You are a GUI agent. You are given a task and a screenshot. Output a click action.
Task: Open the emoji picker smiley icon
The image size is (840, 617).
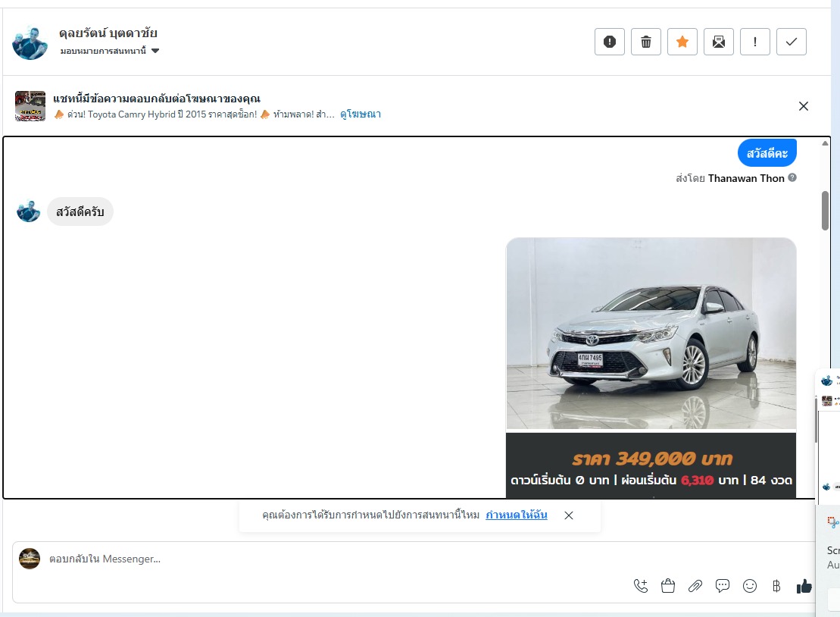pos(749,586)
